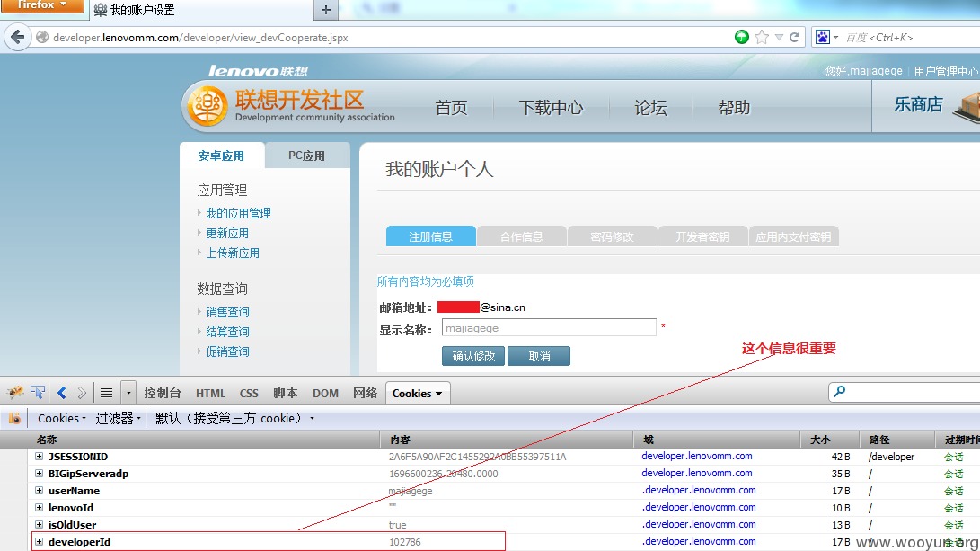The height and width of the screenshot is (551, 980).
Task: Reload the page with the refresh icon
Action: [794, 37]
